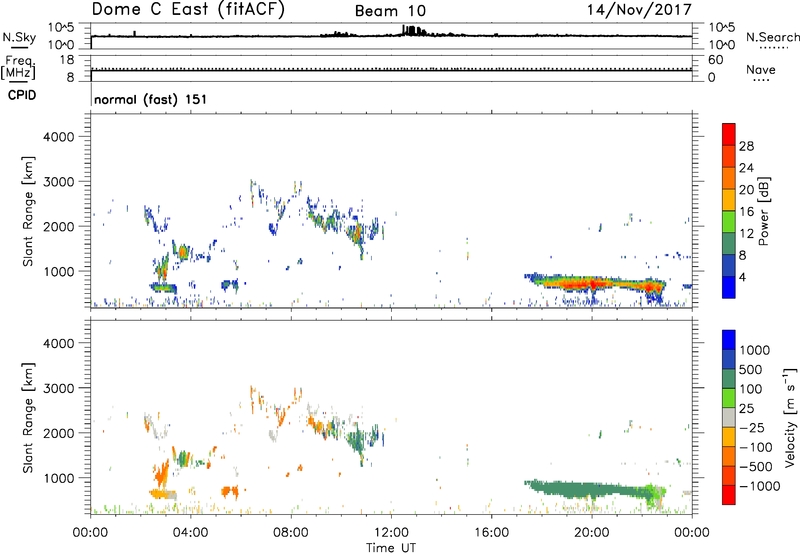800x554 pixels.
Task: Click the 'Nave' legend label
Action: pos(761,69)
